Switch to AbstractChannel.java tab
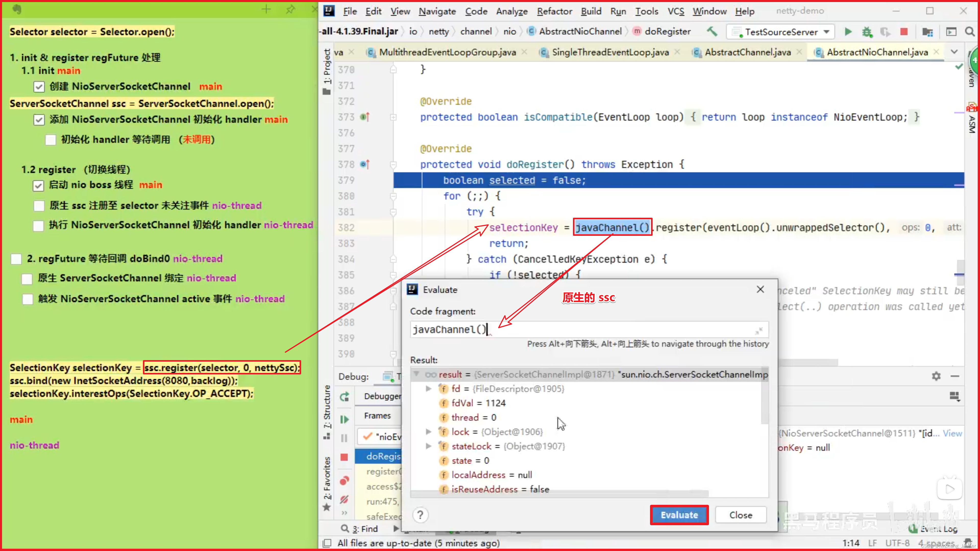The width and height of the screenshot is (980, 551). click(747, 52)
